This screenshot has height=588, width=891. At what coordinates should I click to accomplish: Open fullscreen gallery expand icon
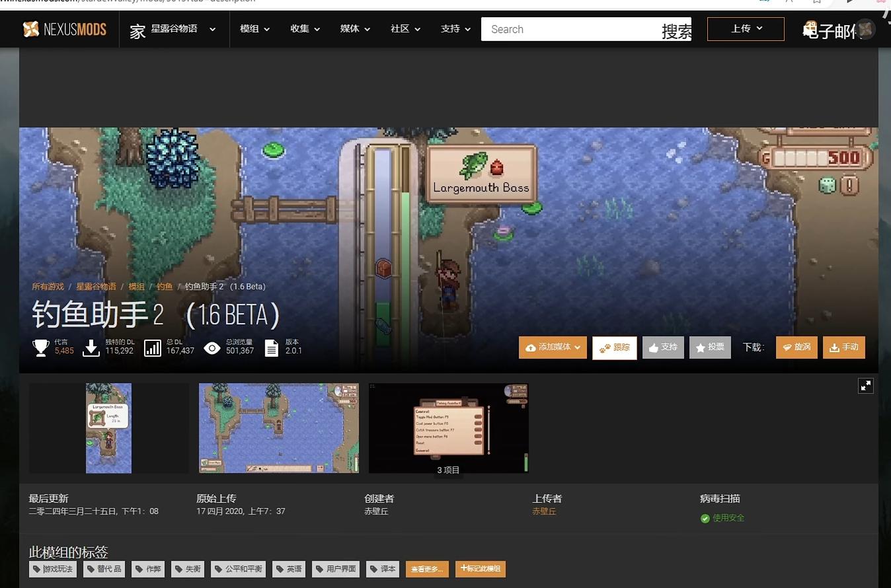click(865, 386)
